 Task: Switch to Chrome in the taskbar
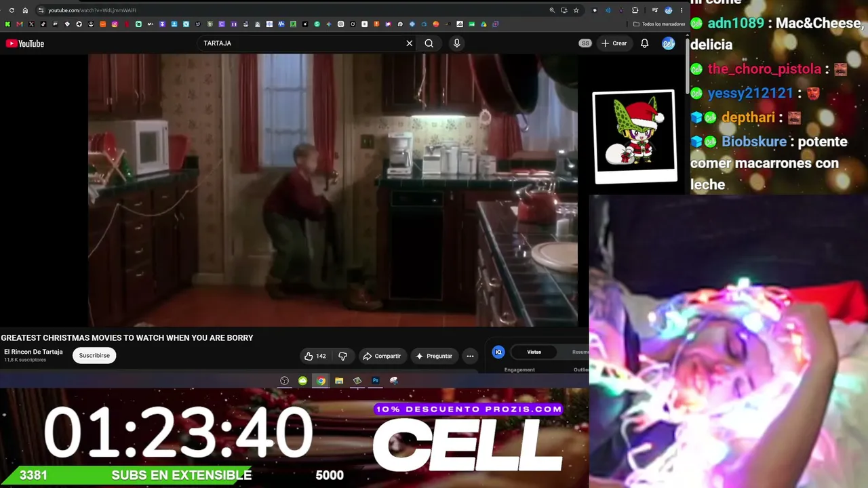321,381
